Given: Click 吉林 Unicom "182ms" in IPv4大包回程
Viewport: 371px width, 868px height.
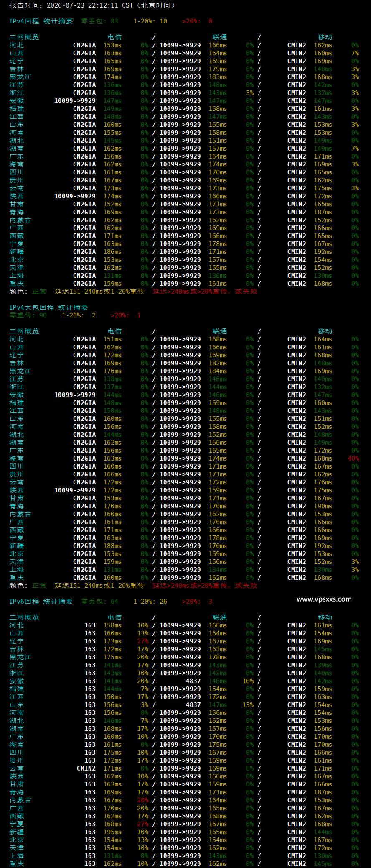Looking at the screenshot, I should pos(218,363).
